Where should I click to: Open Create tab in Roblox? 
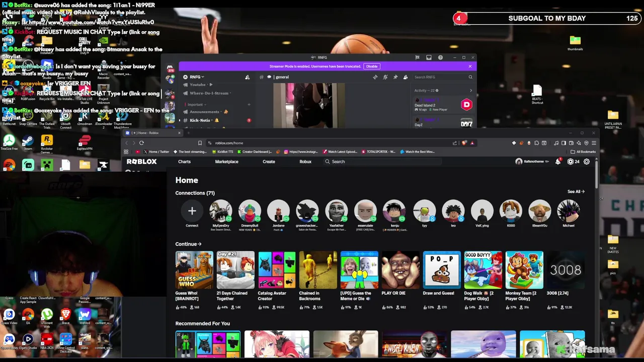pos(269,161)
